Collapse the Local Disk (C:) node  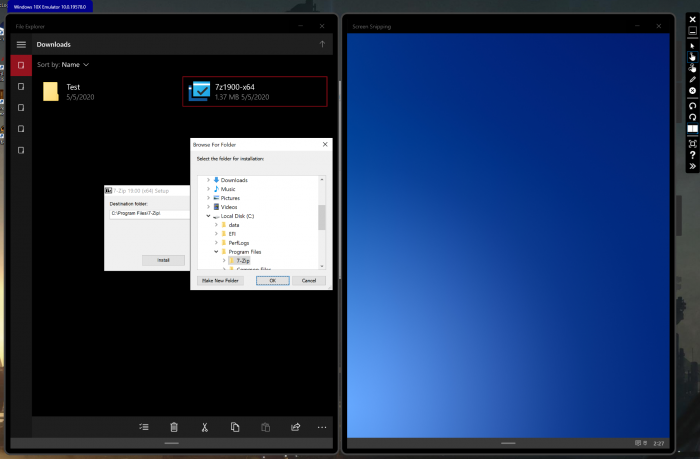pos(208,216)
